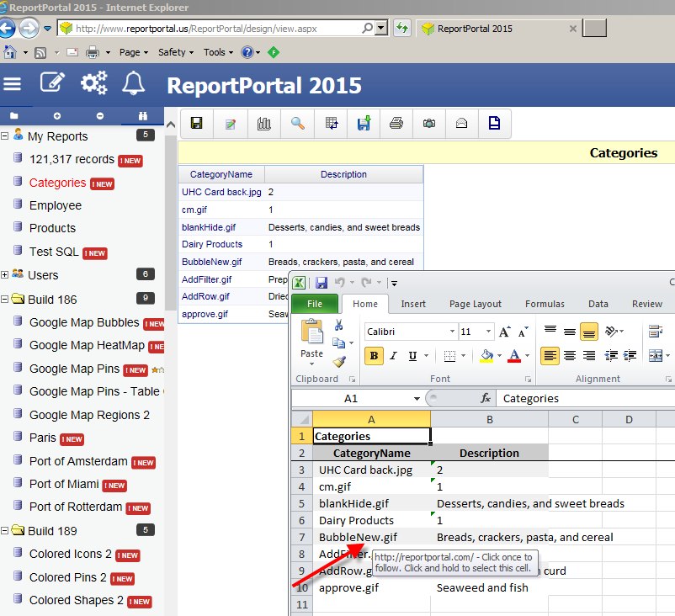This screenshot has height=616, width=675.
Task: Open the font size 11 dropdown
Action: click(x=488, y=332)
